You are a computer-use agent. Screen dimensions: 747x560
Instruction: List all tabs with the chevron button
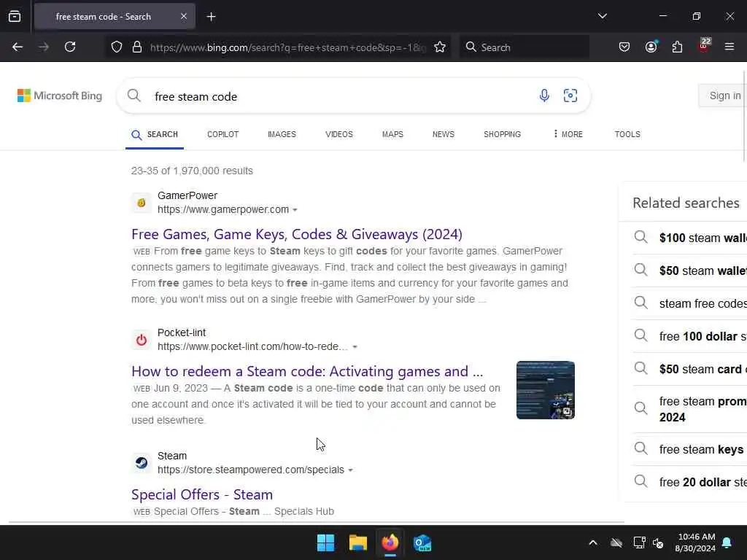click(602, 16)
